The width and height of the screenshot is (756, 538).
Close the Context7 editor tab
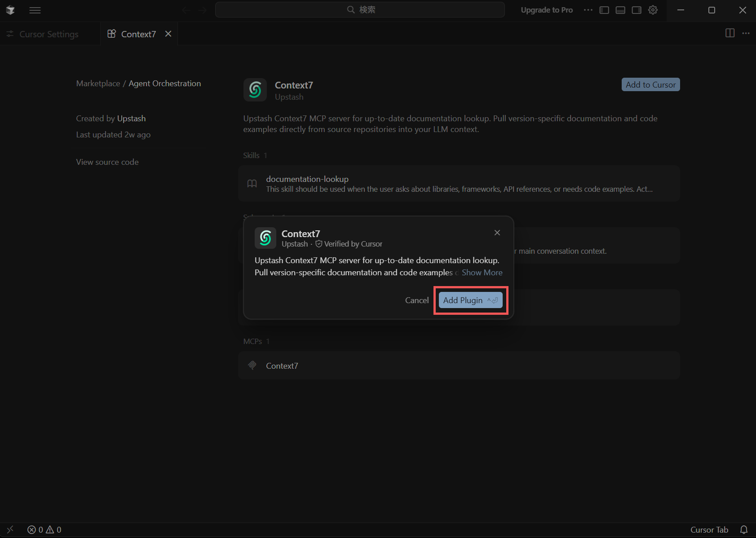(168, 34)
